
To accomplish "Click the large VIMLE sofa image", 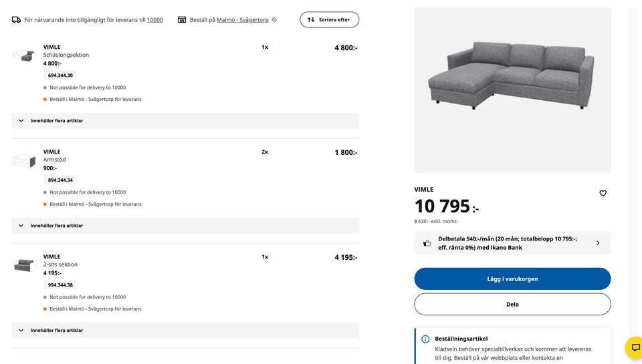I will click(x=512, y=90).
